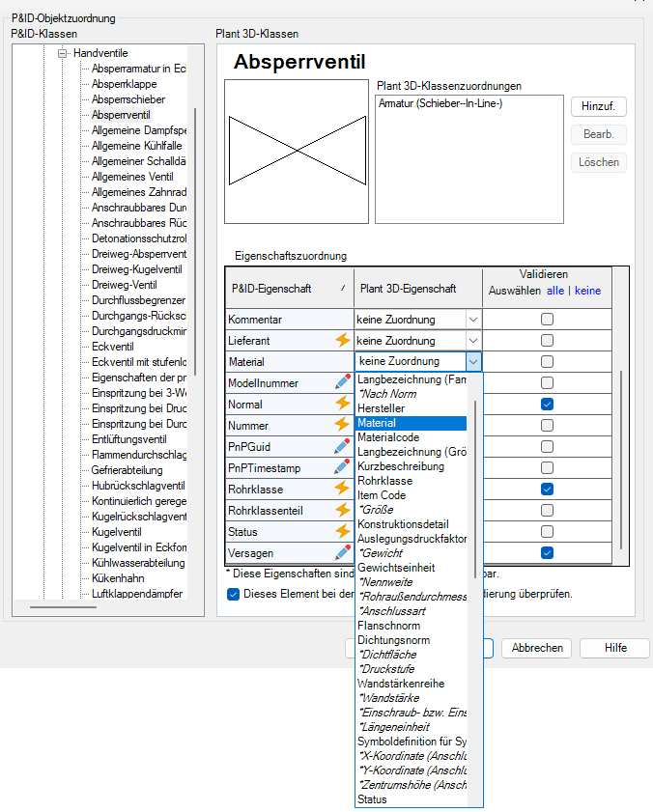This screenshot has height=812, width=653.
Task: Collapse the Handventile tree node
Action: (x=62, y=53)
